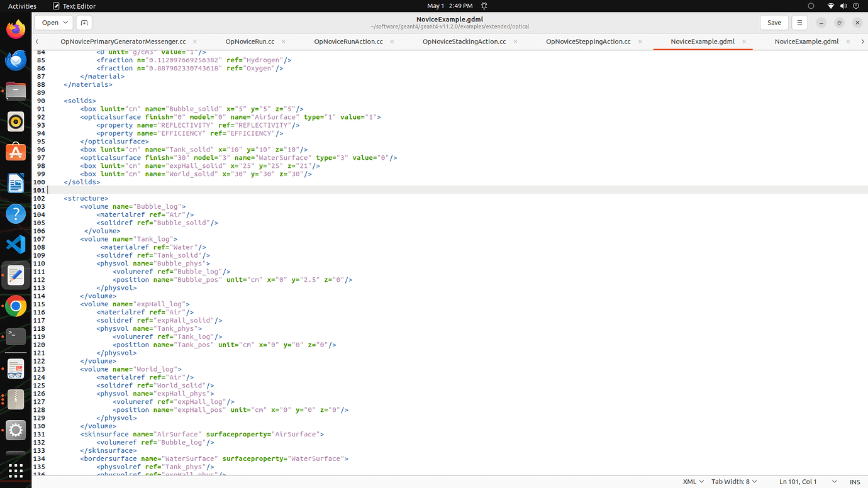Click the Activities button in the top bar
The height and width of the screenshot is (488, 868).
tap(22, 6)
